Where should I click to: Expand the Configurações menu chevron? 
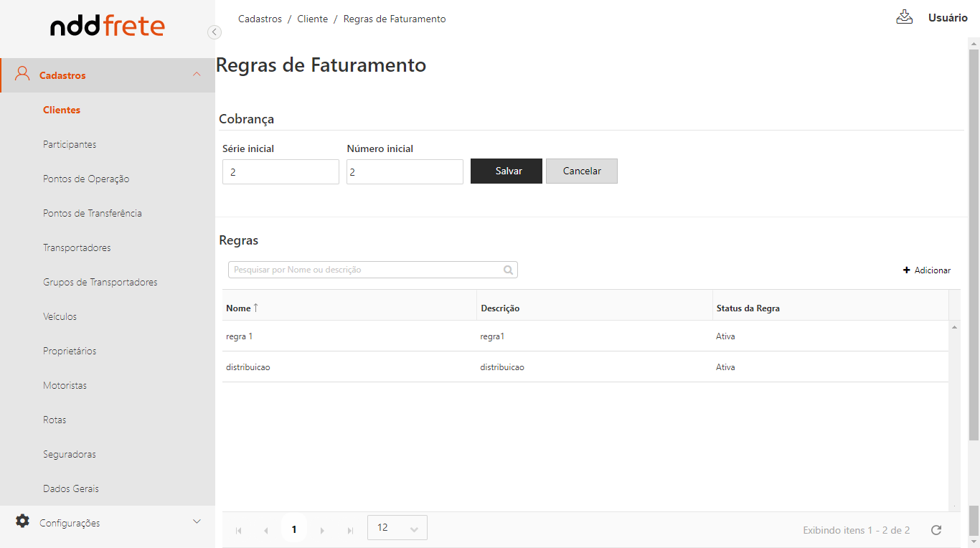click(197, 522)
